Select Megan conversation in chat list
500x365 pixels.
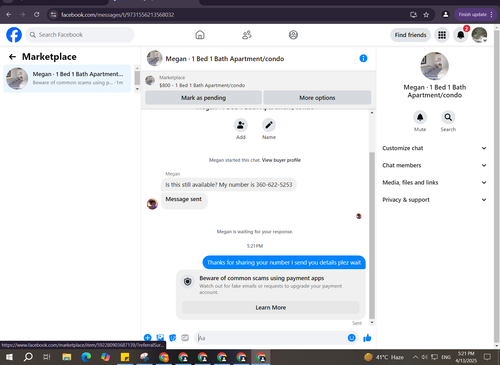click(x=67, y=78)
